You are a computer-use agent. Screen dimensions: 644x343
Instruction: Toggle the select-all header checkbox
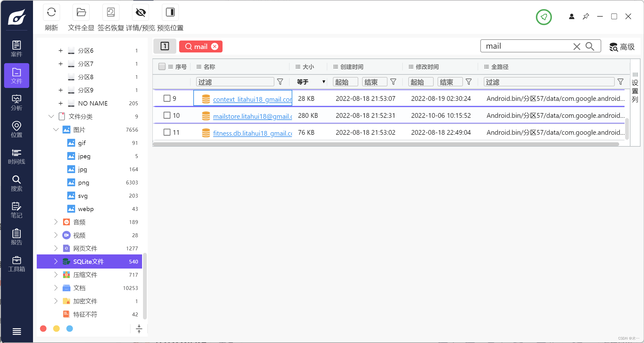[162, 67]
